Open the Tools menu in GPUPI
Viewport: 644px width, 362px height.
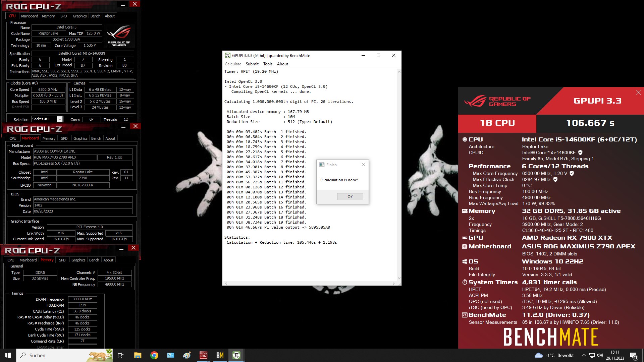(268, 64)
